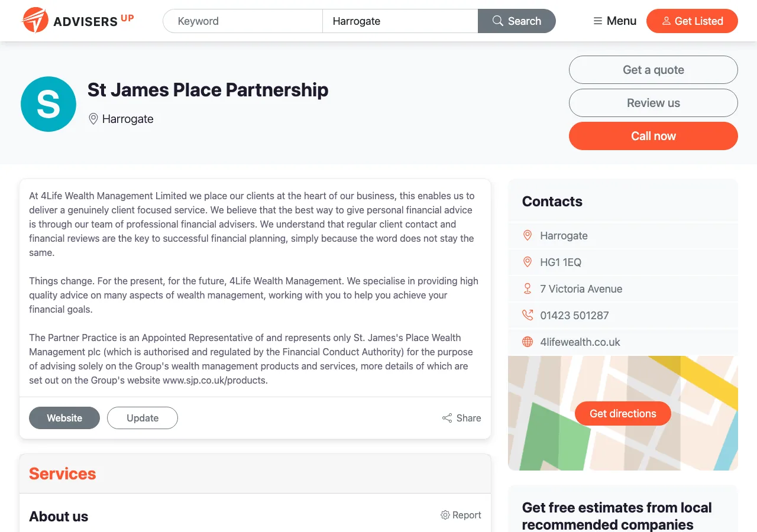The image size is (757, 532).
Task: Request a quote via Get a quote
Action: [653, 70]
